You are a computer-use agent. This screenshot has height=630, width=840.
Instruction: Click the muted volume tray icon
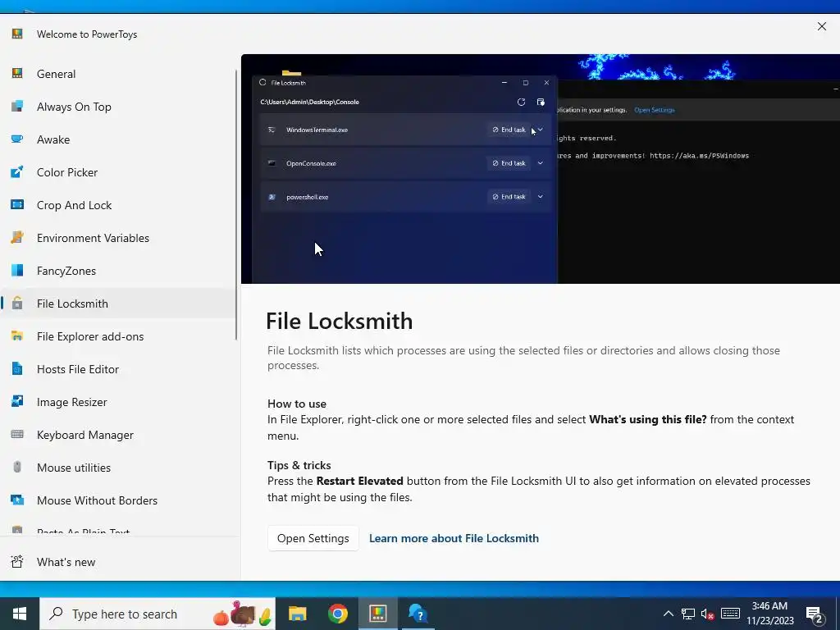coord(708,614)
